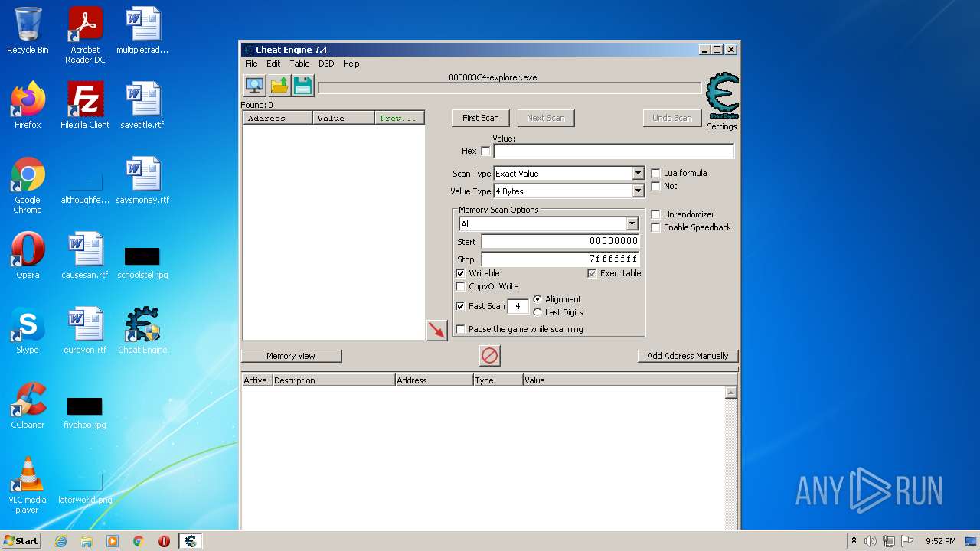Expand the Scan Type dropdown
The image size is (980, 551).
click(638, 174)
